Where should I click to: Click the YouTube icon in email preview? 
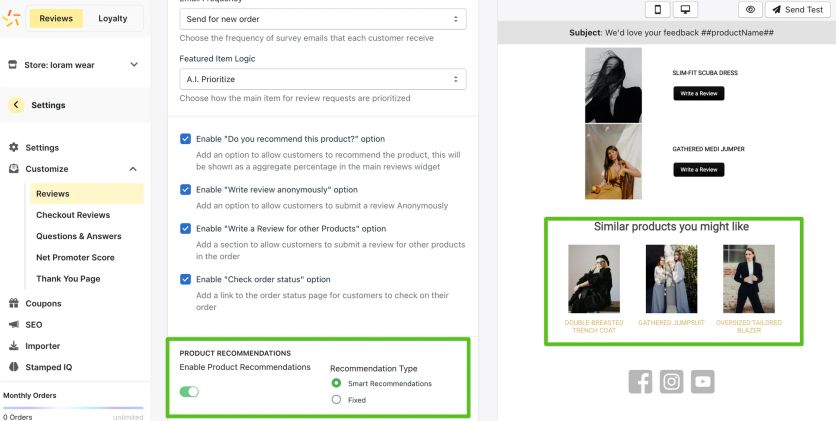click(x=703, y=382)
